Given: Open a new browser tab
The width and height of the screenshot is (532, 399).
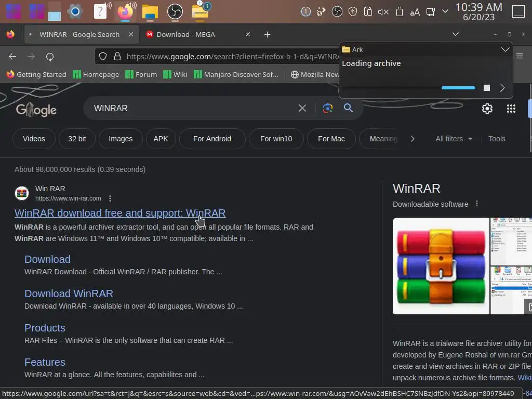Looking at the screenshot, I should (268, 35).
